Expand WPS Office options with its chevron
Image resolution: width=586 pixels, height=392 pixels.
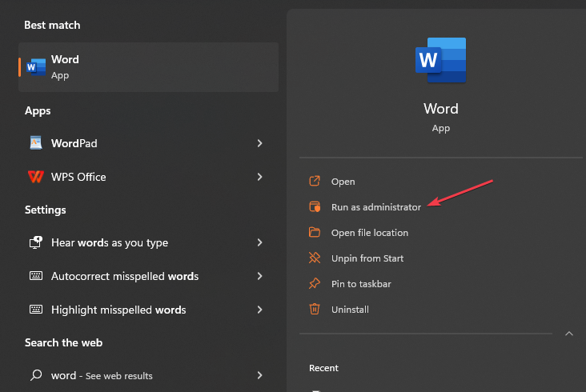259,177
